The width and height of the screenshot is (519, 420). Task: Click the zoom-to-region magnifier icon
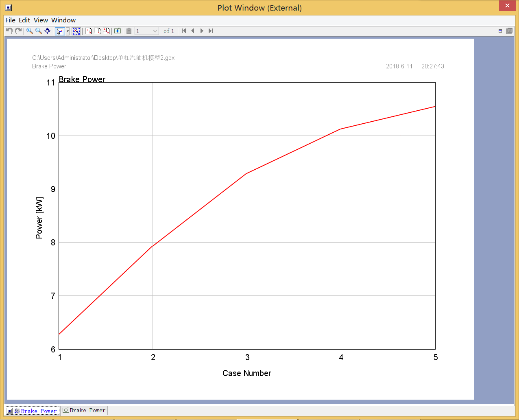[76, 31]
